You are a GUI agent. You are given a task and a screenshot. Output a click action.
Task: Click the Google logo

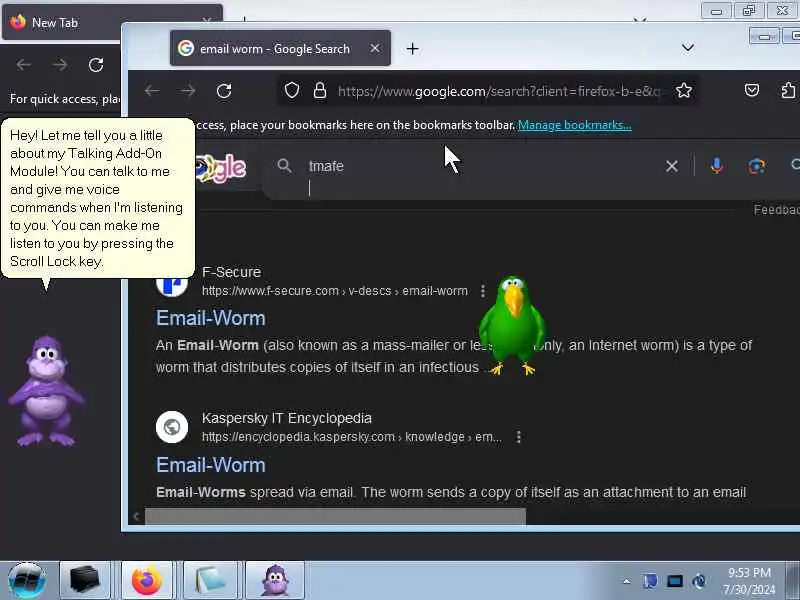220,168
